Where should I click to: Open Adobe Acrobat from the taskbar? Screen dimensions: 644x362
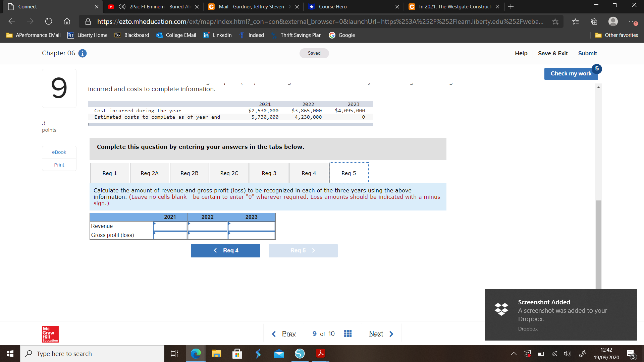[320, 354]
